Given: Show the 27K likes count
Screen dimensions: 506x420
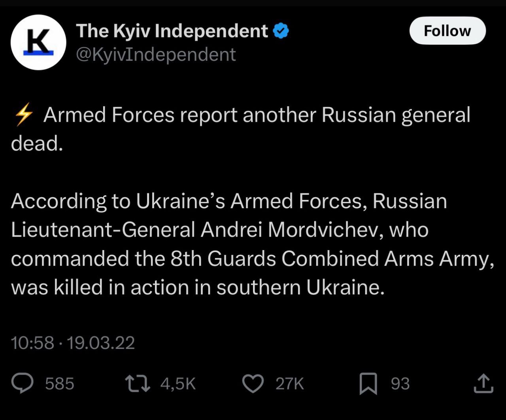Looking at the screenshot, I should pos(290,384).
